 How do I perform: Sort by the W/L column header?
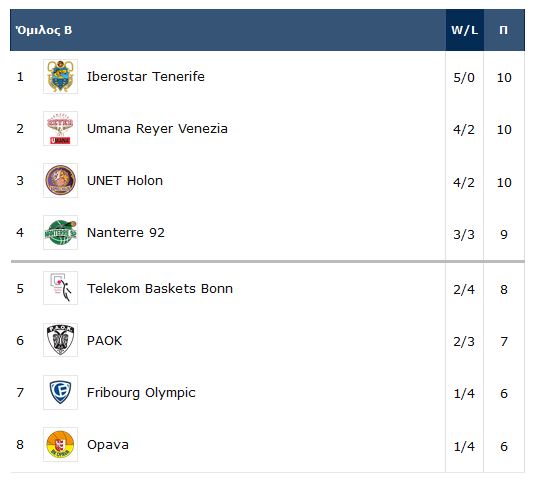click(x=465, y=30)
